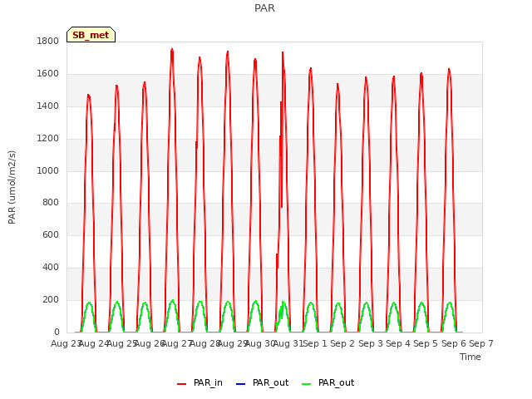Click the blue PAR_out legend swatch
Image resolution: width=532 pixels, height=399 pixels.
pos(240,384)
